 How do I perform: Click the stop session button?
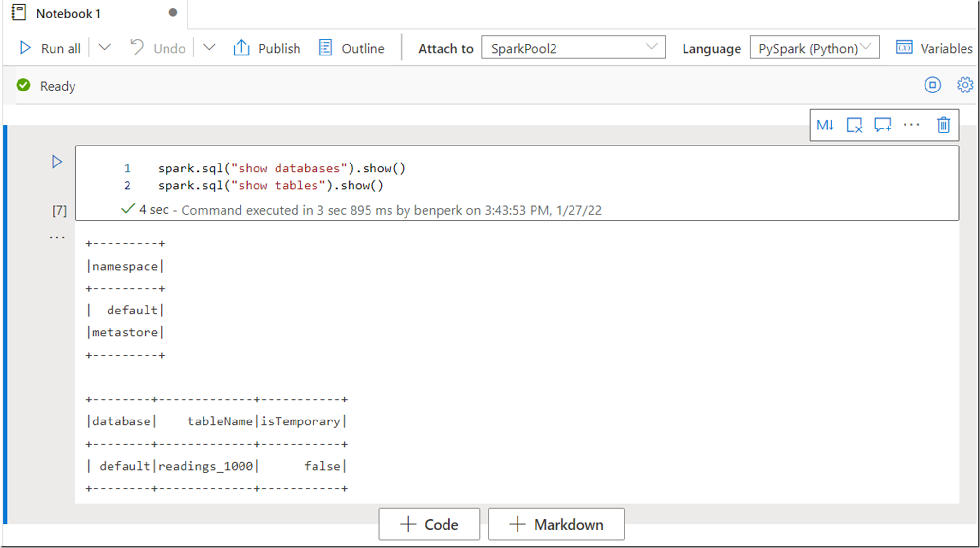pos(933,86)
